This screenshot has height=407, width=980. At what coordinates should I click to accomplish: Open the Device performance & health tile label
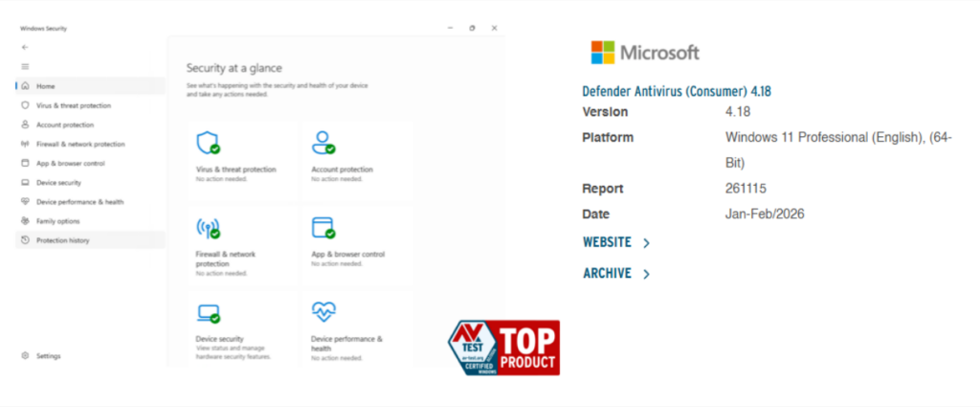click(346, 343)
